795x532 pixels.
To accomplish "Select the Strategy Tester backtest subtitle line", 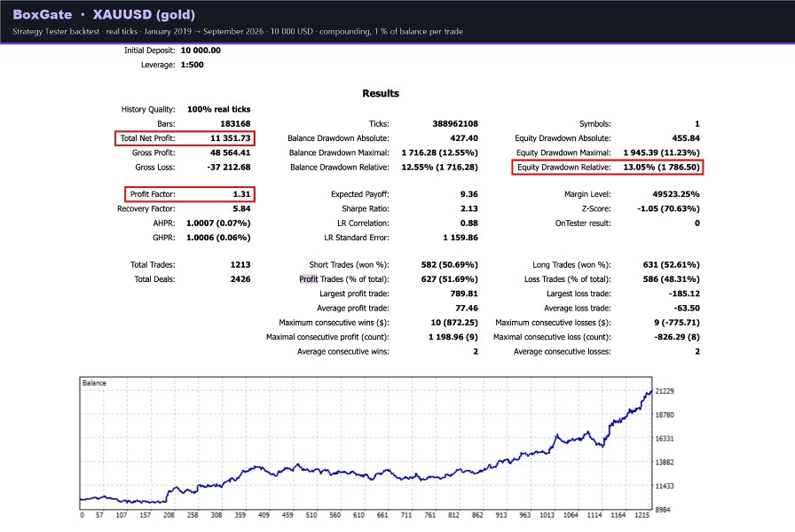I will point(238,31).
